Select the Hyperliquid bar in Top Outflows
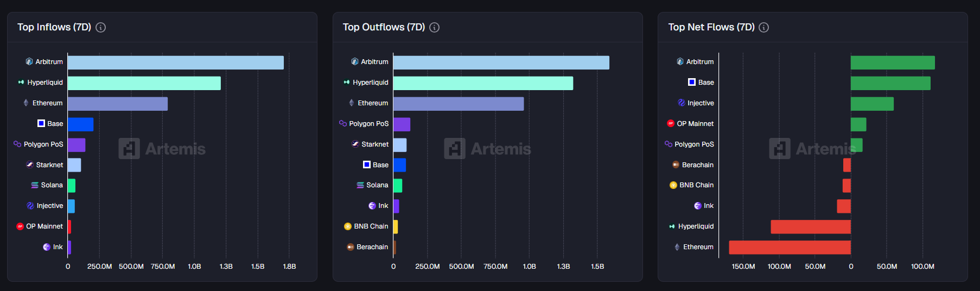The height and width of the screenshot is (291, 980). (483, 83)
